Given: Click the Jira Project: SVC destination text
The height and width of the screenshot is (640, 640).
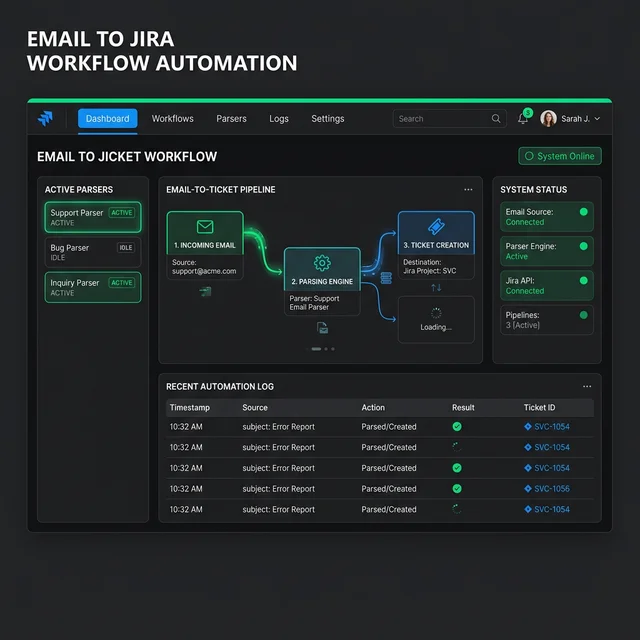Looking at the screenshot, I should [x=430, y=271].
